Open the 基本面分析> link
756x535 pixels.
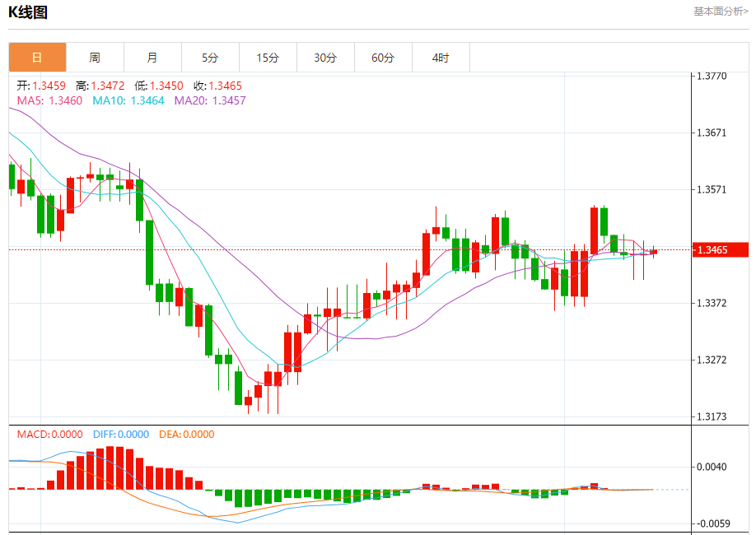tap(721, 11)
